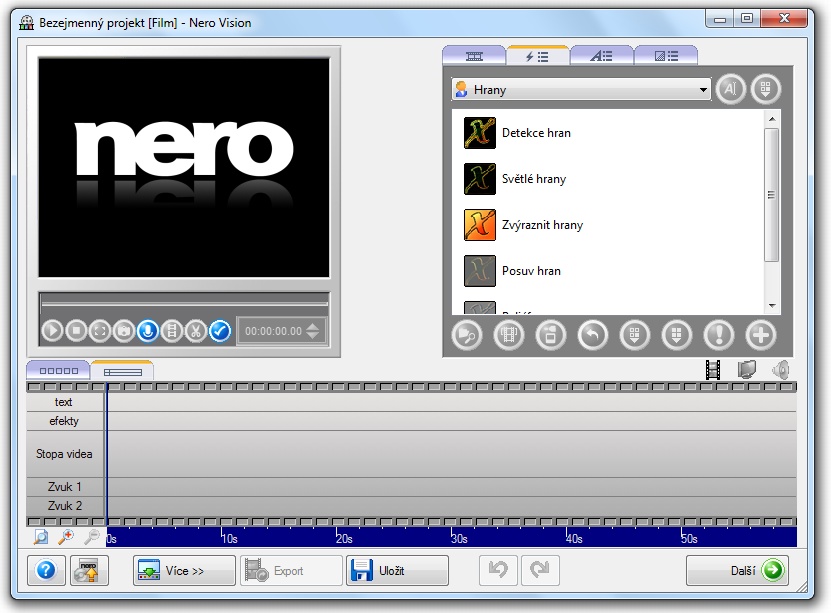The width and height of the screenshot is (831, 613).
Task: Click the zoom-to-fit timeline icon
Action: [40, 537]
